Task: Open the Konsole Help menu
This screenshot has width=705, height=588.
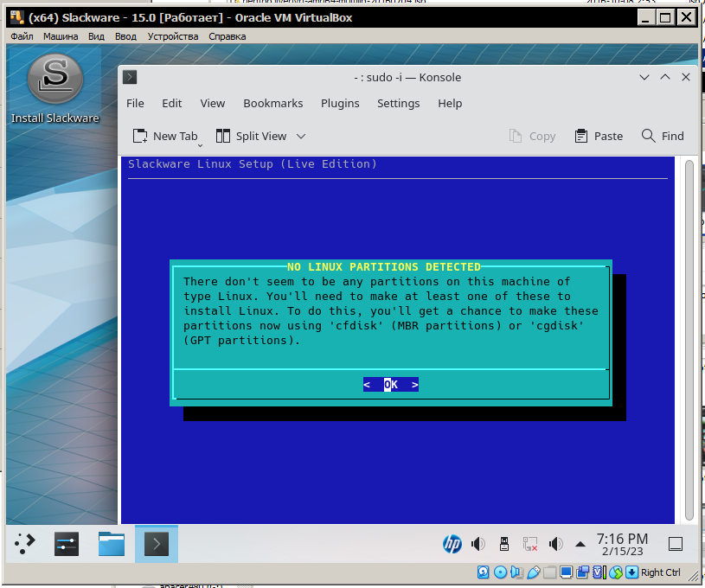Action: [x=450, y=104]
